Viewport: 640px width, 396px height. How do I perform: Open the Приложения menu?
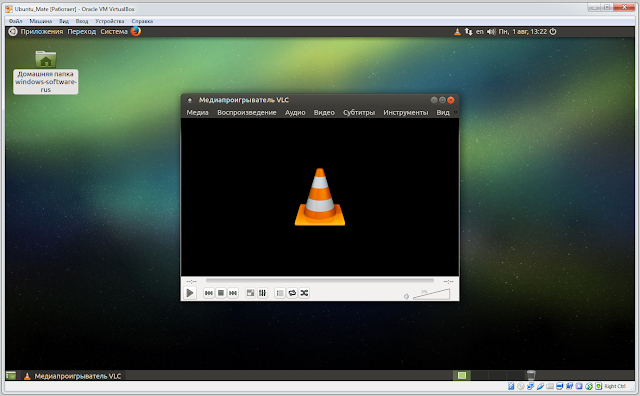42,31
